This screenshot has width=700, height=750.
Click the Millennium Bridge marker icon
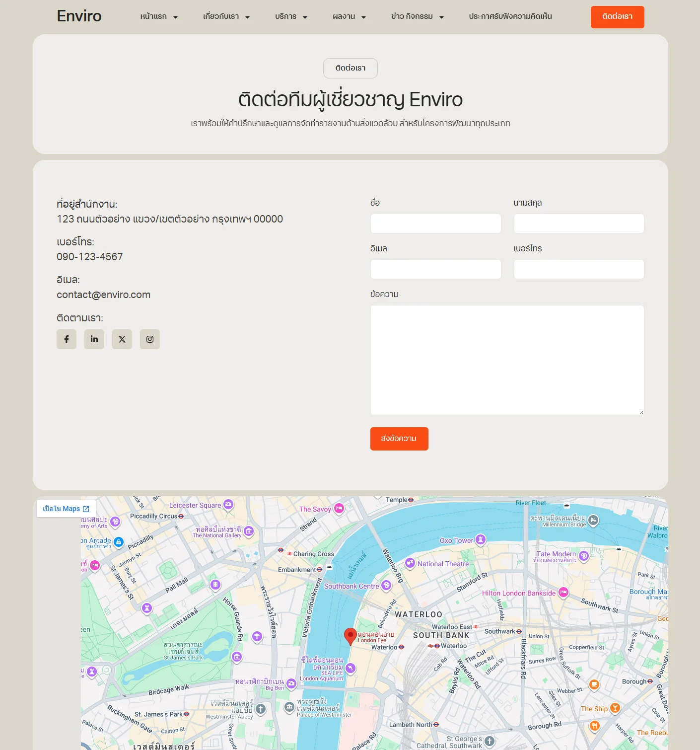[x=593, y=521]
